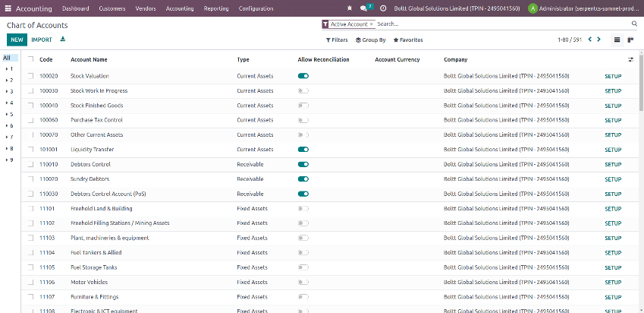Click SETUP for Other Current Assets
The width and height of the screenshot is (644, 313).
[613, 135]
